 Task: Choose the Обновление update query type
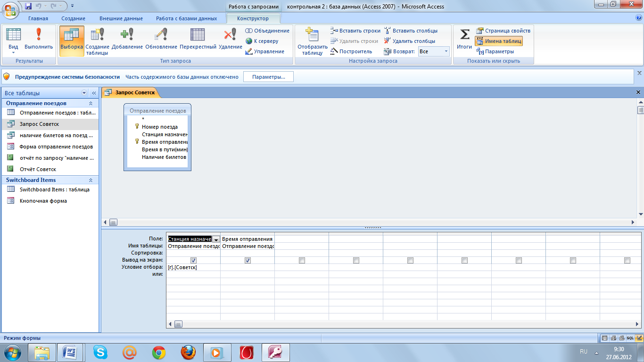[x=161, y=40]
